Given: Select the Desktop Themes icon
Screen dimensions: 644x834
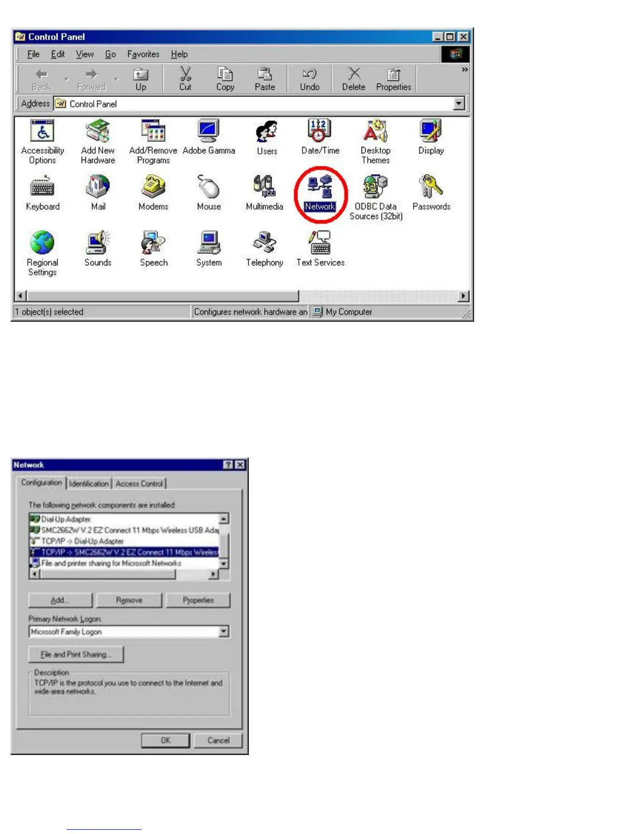Looking at the screenshot, I should tap(376, 142).
